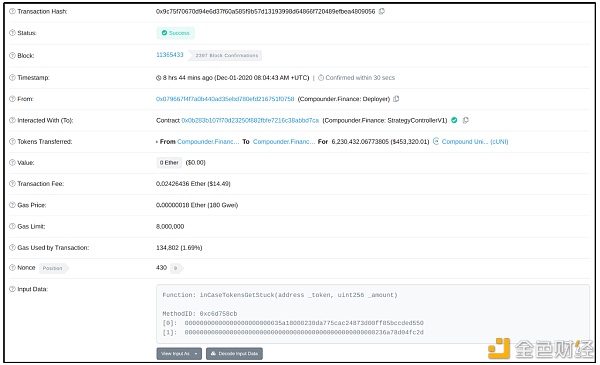Copy the From deployer address
Screen dimensions: 600x365
coord(396,99)
